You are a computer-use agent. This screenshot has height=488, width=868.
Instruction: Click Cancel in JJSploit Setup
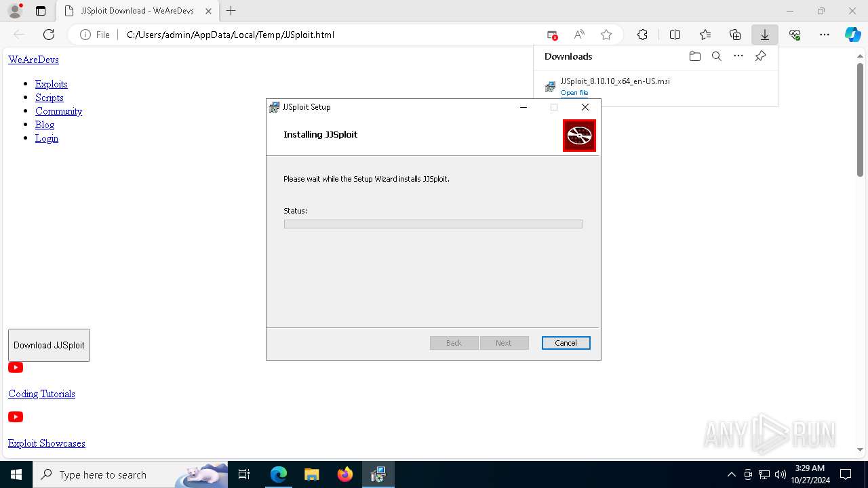[x=566, y=343]
